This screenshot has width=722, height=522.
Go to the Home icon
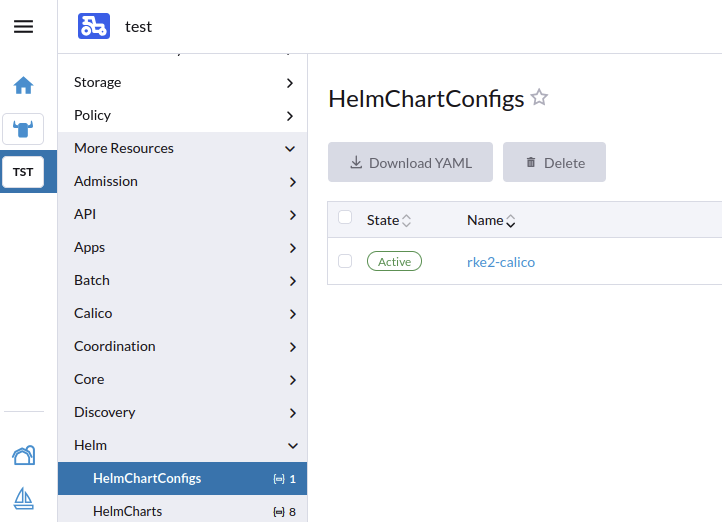(x=23, y=86)
